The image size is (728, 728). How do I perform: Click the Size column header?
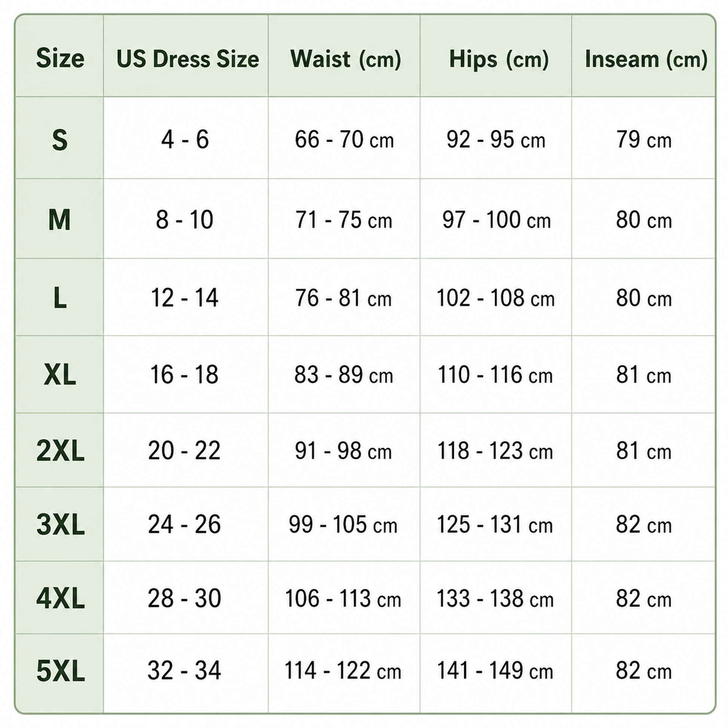click(60, 58)
